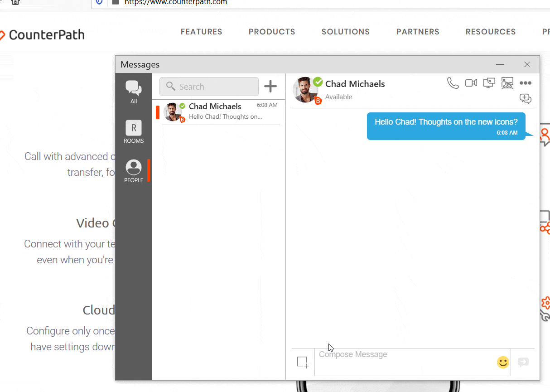Click the CounterPath logo link

pyautogui.click(x=43, y=34)
